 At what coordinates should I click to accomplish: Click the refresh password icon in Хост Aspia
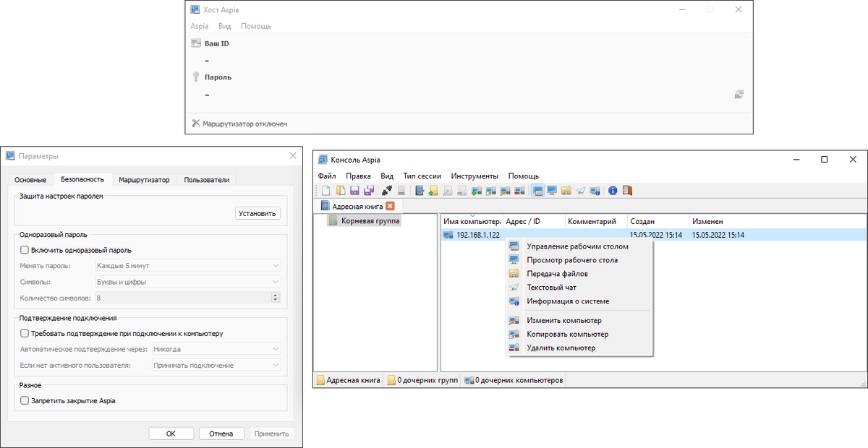click(x=739, y=94)
